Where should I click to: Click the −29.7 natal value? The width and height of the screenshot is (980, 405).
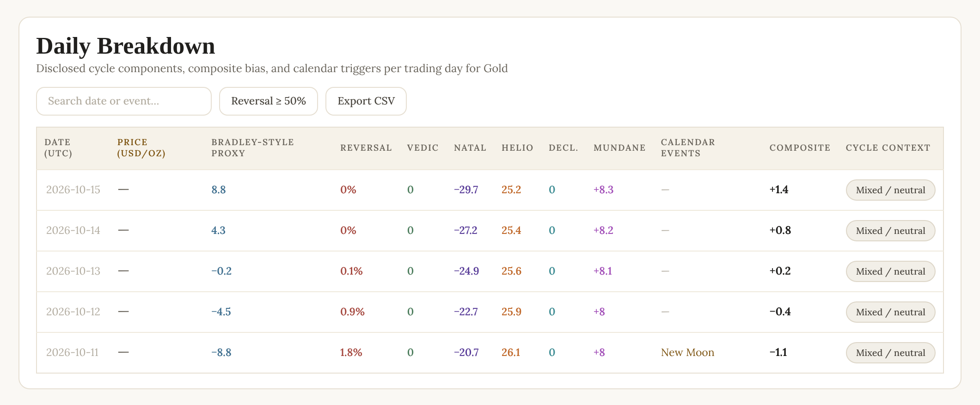tap(466, 190)
